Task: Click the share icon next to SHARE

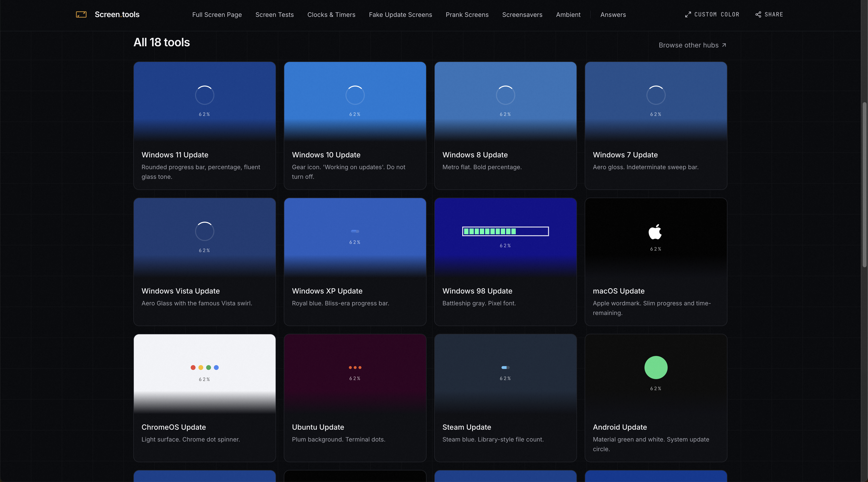Action: point(758,14)
